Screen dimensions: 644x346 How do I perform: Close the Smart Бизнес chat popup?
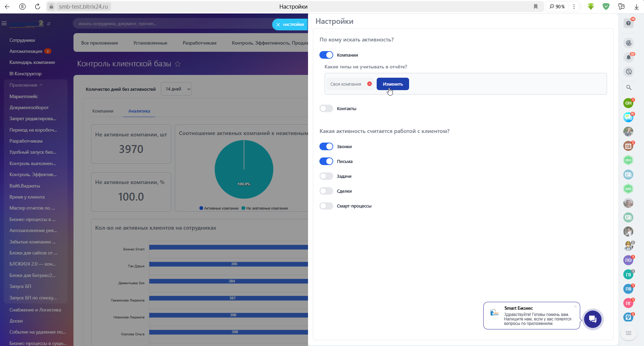(x=575, y=306)
